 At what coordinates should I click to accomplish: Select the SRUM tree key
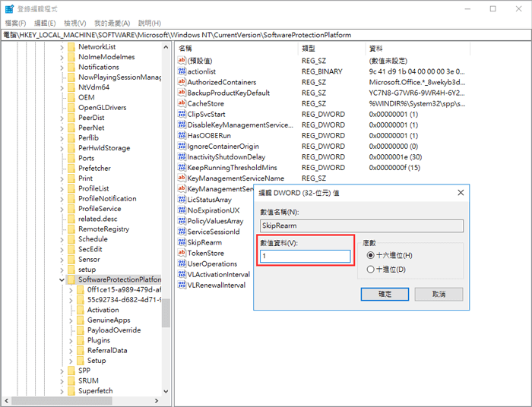coord(88,380)
